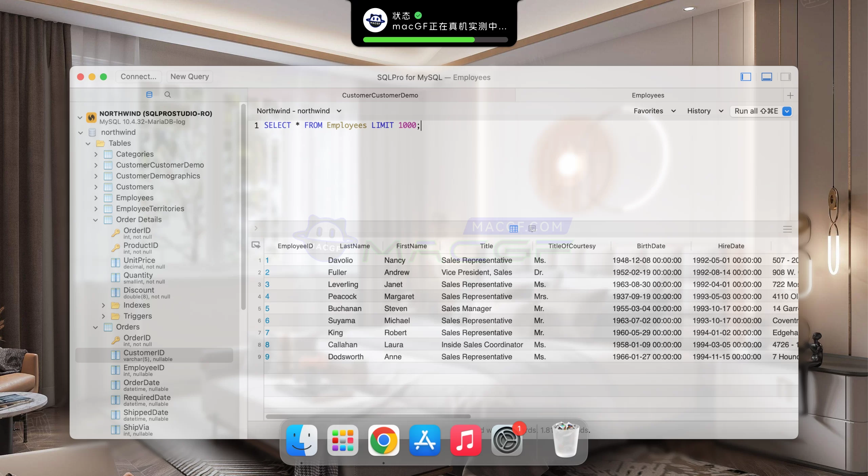This screenshot has height=476, width=868.
Task: Click the search icon in the sidebar toolbar
Action: (x=167, y=94)
